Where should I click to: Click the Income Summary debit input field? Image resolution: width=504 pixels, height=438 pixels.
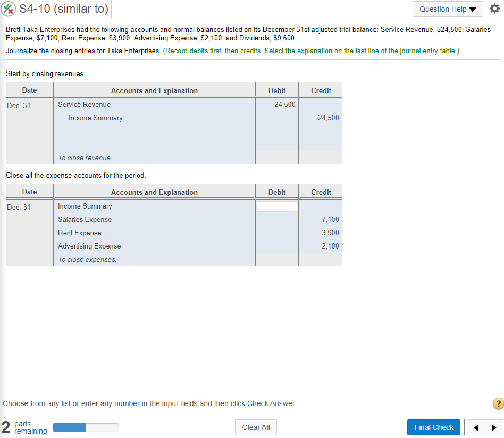(x=277, y=206)
